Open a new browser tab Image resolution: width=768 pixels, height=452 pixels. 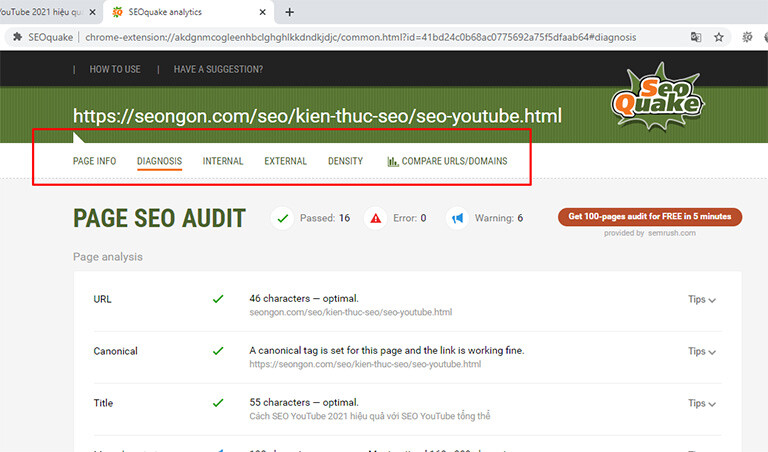click(x=289, y=12)
